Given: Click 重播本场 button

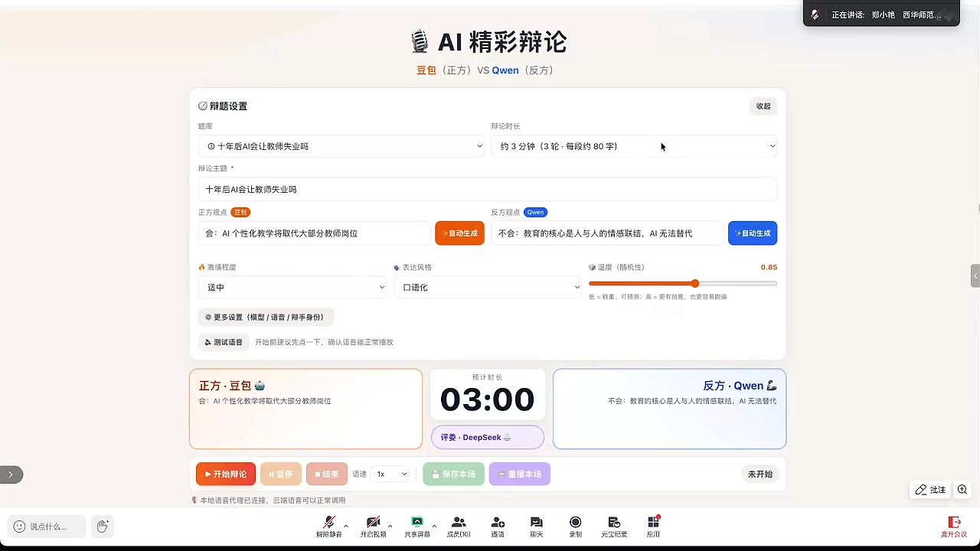Looking at the screenshot, I should pos(520,474).
